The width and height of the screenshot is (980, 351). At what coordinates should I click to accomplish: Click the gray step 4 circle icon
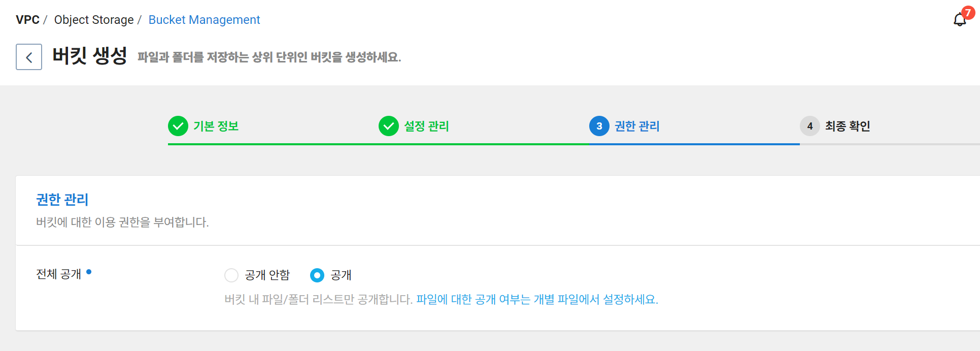(x=810, y=126)
